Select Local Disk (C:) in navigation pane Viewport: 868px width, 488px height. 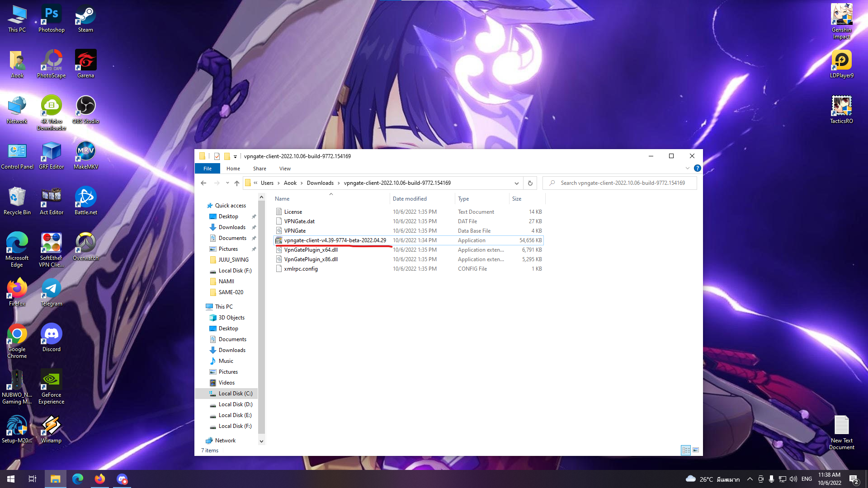coord(226,394)
